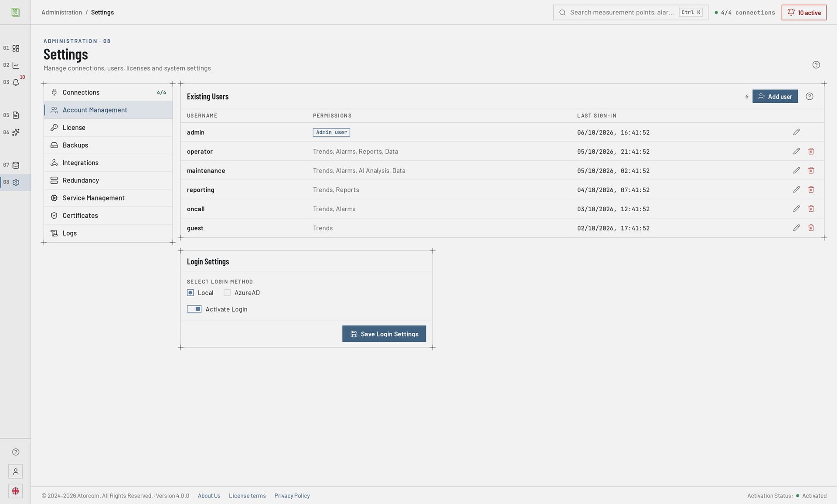Delete the operator user with trash icon
The width and height of the screenshot is (837, 504).
tap(811, 151)
